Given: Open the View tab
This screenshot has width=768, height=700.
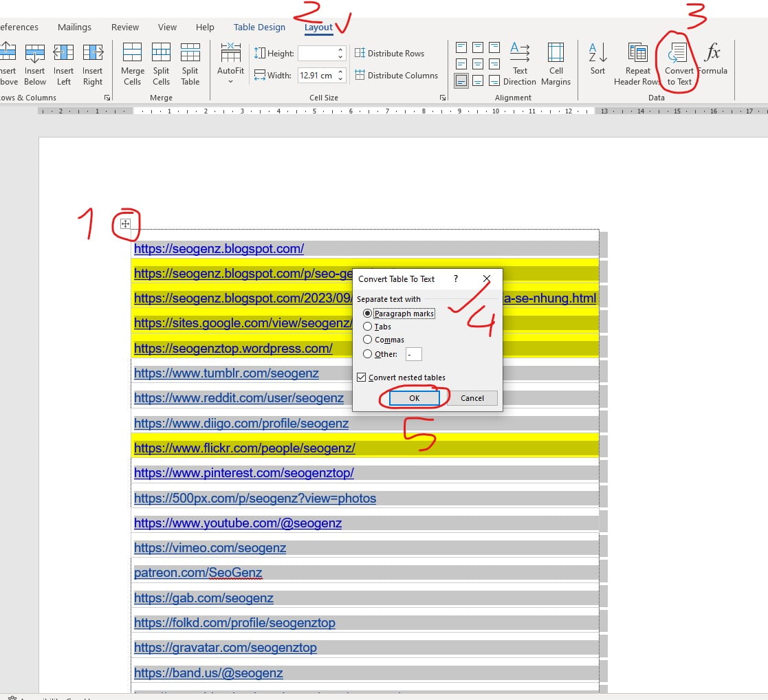Looking at the screenshot, I should [x=167, y=27].
